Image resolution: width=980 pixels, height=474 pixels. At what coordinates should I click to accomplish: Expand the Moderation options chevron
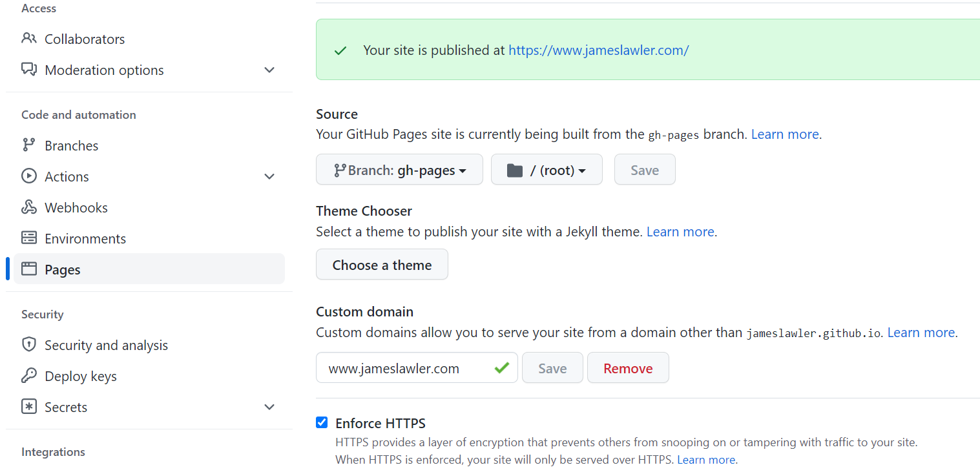tap(269, 70)
